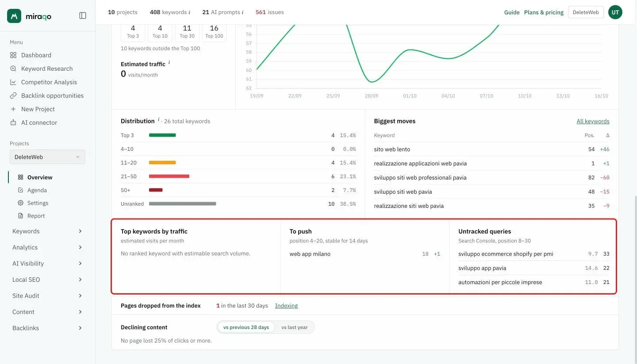Click the gray Unranked distribution bar
This screenshot has height=364, width=637.
pos(183,204)
